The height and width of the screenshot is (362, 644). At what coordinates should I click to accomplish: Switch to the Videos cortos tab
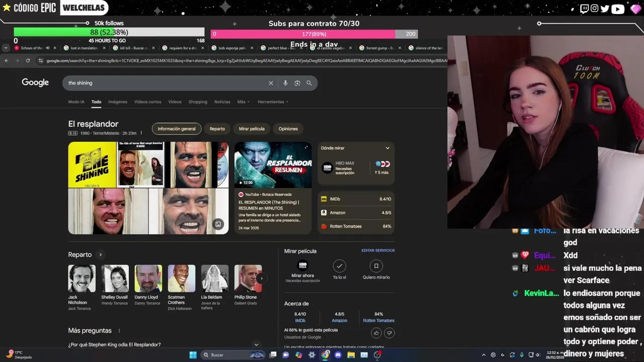(148, 102)
